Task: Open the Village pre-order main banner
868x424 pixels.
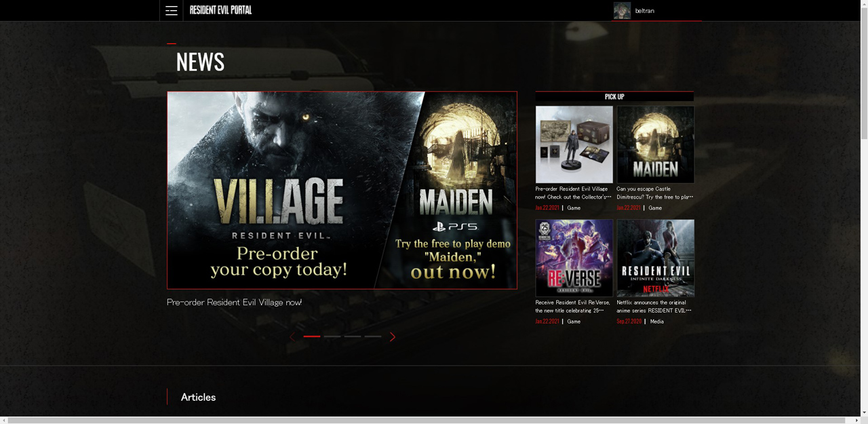Action: click(342, 190)
